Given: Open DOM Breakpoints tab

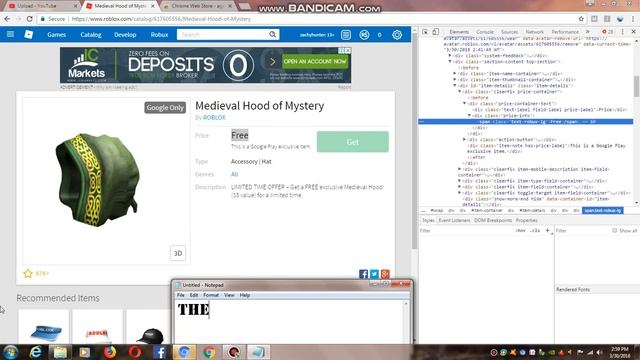Looking at the screenshot, I should tap(493, 220).
